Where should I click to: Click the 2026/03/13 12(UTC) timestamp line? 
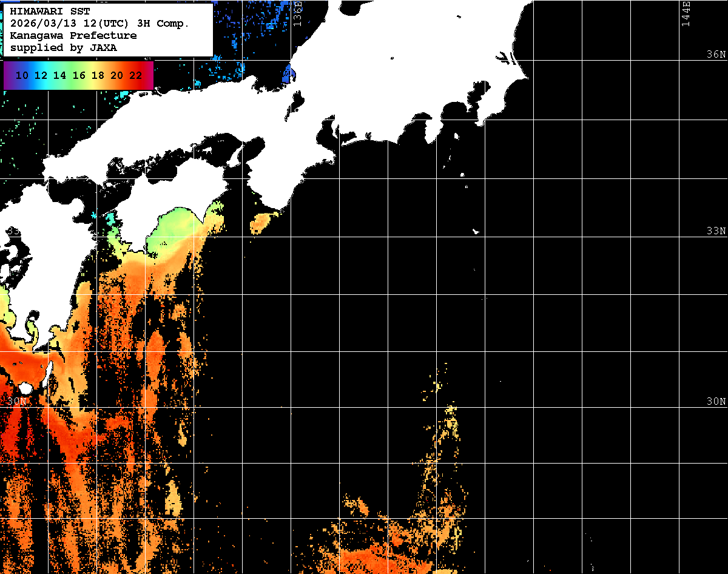point(99,24)
